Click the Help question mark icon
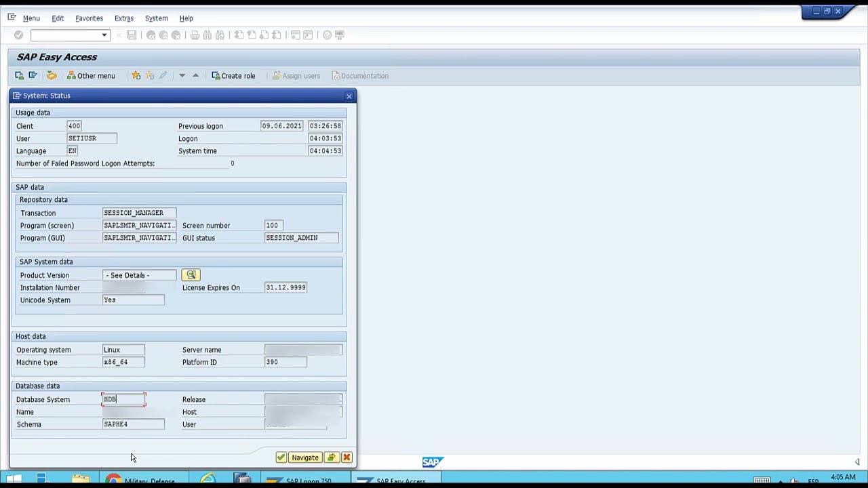This screenshot has height=488, width=868. [327, 35]
